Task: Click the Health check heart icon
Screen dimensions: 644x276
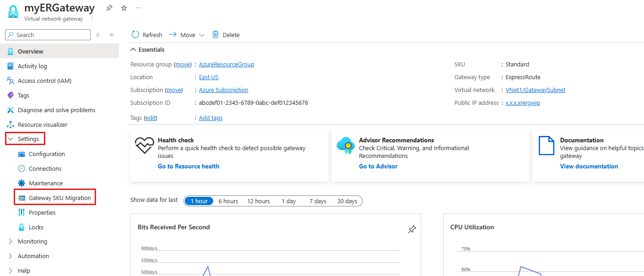Action: [145, 146]
